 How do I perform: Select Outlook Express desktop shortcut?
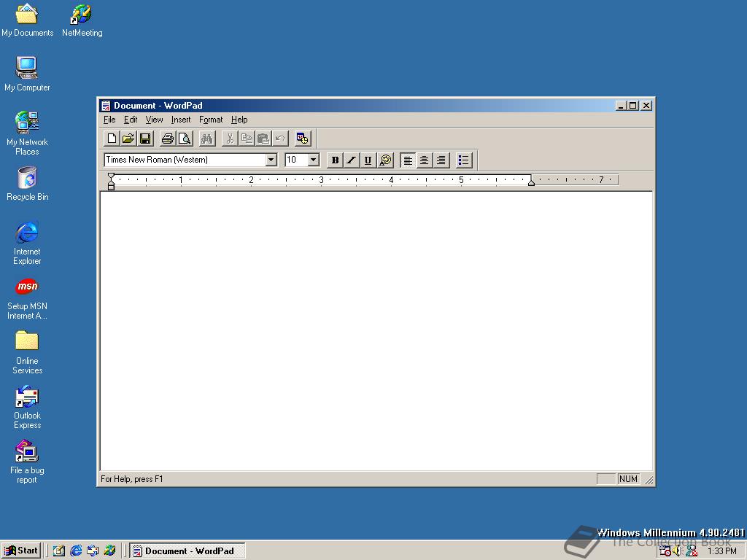(27, 408)
